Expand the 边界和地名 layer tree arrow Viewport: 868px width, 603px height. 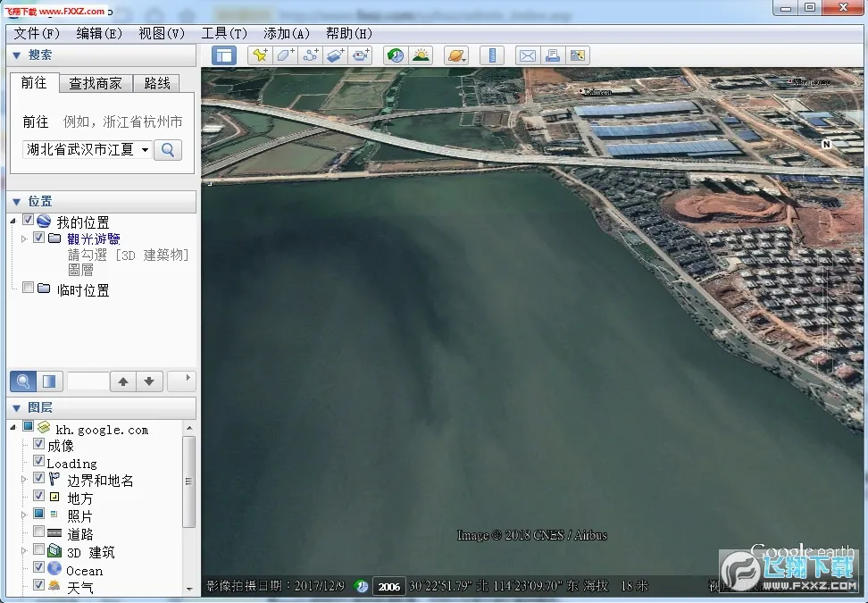[24, 479]
